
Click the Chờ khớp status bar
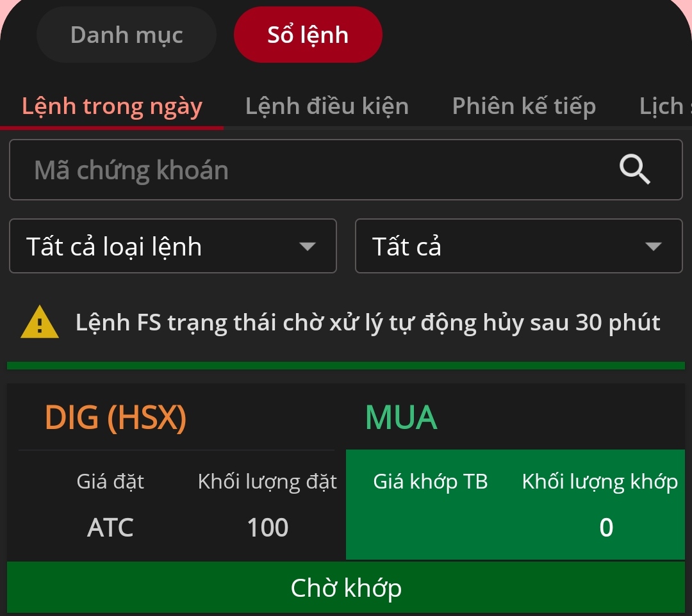pyautogui.click(x=346, y=588)
